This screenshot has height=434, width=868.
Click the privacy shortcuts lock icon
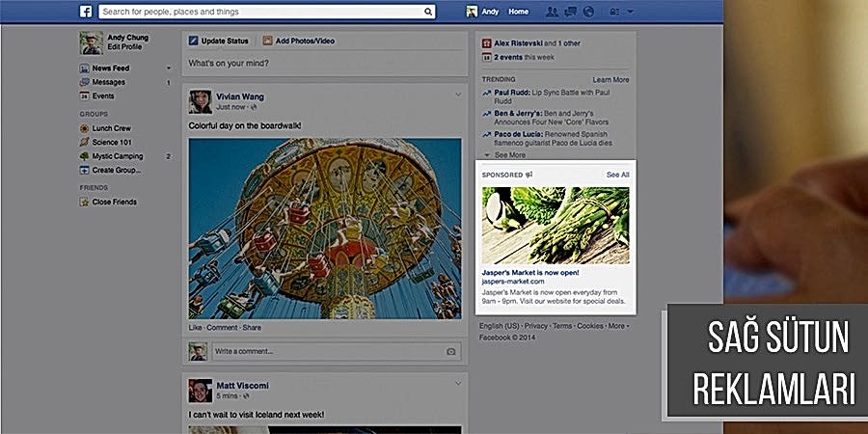pyautogui.click(x=612, y=12)
